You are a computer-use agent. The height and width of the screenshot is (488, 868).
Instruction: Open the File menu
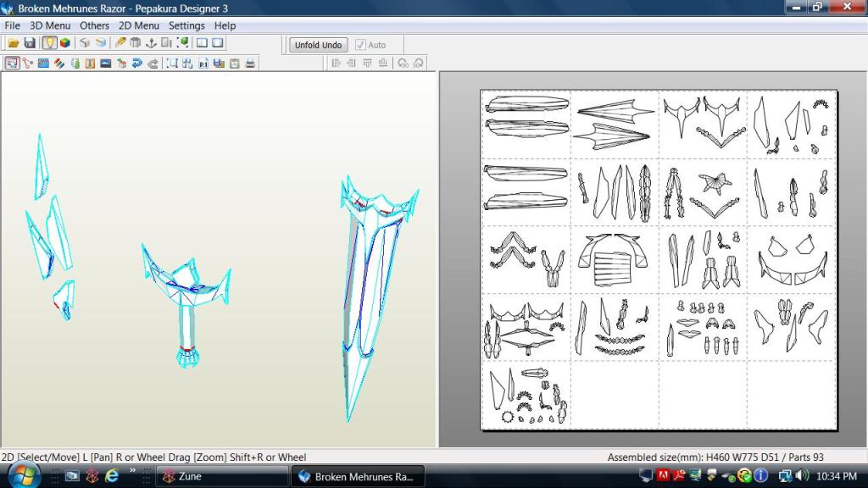pyautogui.click(x=12, y=25)
